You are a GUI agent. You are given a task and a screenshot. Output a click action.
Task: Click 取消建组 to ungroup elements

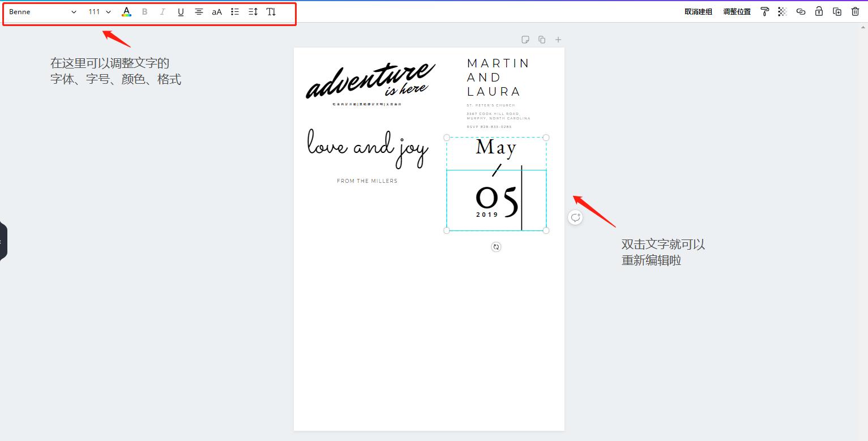[698, 11]
